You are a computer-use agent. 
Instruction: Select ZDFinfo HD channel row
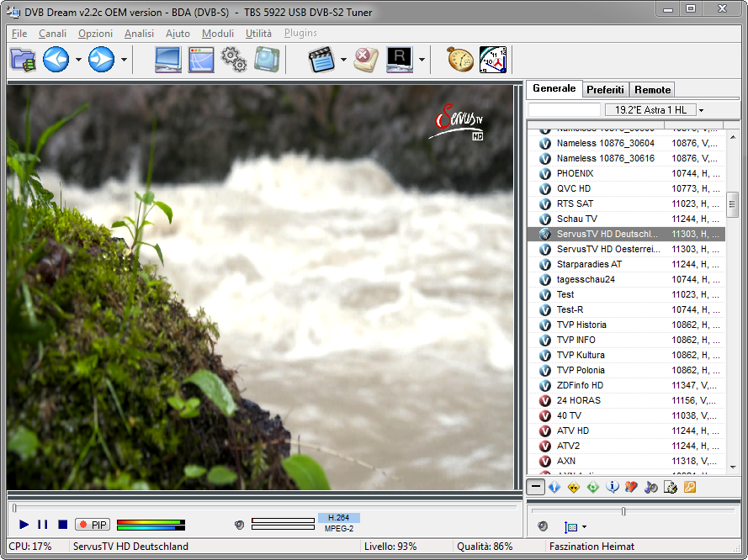tap(626, 386)
